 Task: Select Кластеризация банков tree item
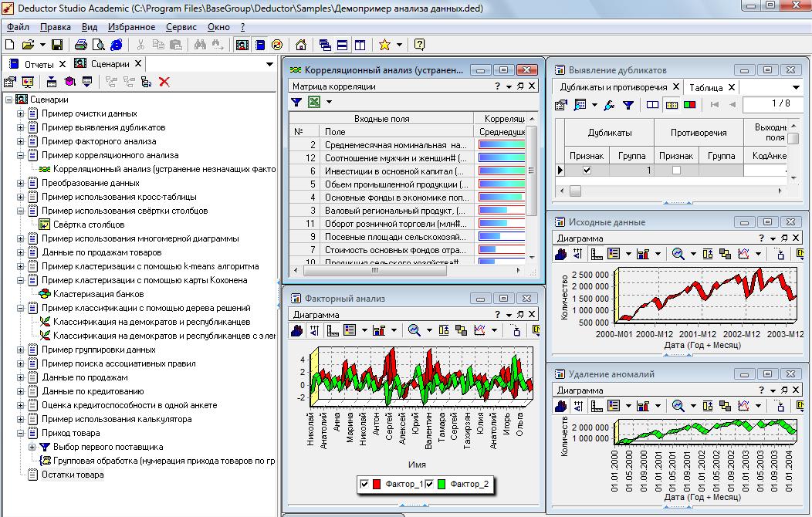click(x=98, y=294)
